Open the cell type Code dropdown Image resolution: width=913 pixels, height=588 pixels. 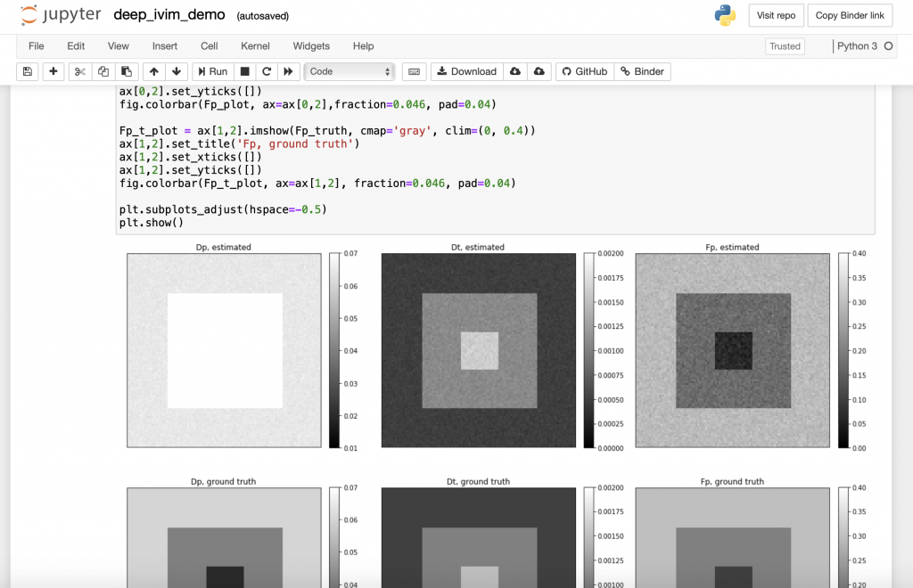coord(350,71)
